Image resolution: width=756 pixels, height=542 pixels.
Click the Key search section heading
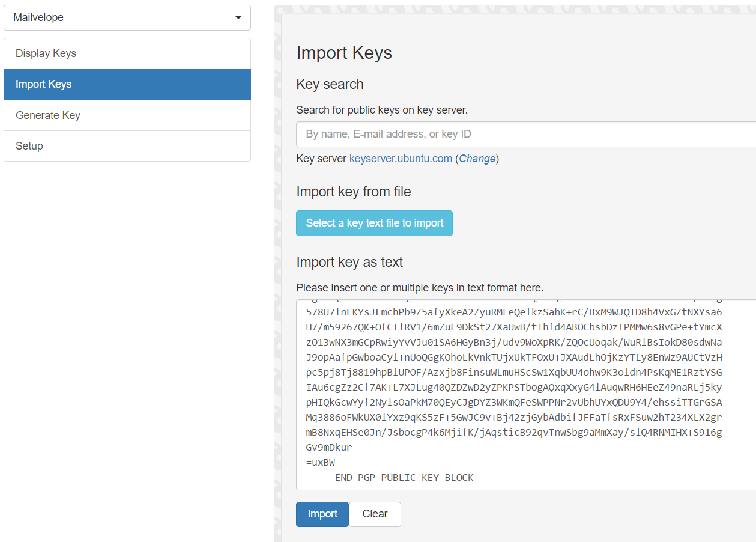[330, 84]
